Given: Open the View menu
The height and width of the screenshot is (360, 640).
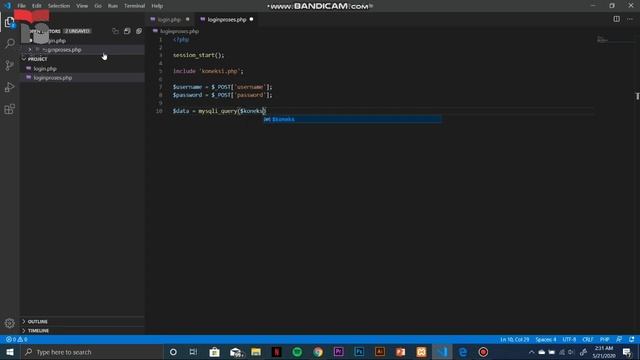Looking at the screenshot, I should 82,6.
